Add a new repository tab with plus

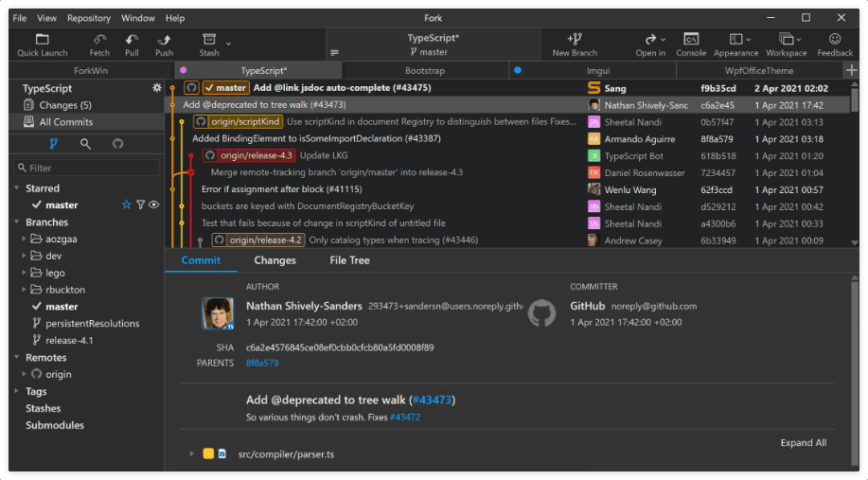click(x=851, y=70)
